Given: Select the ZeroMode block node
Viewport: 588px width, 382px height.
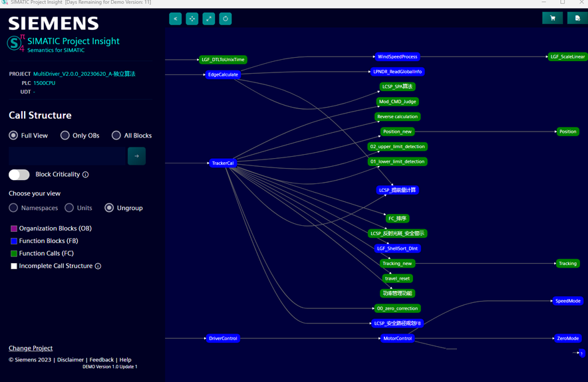Looking at the screenshot, I should [x=568, y=338].
